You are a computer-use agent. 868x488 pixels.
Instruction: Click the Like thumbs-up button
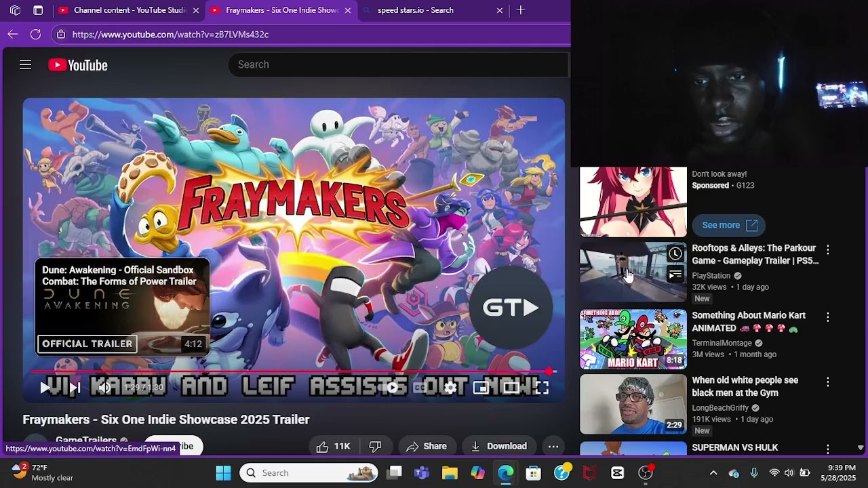(323, 446)
